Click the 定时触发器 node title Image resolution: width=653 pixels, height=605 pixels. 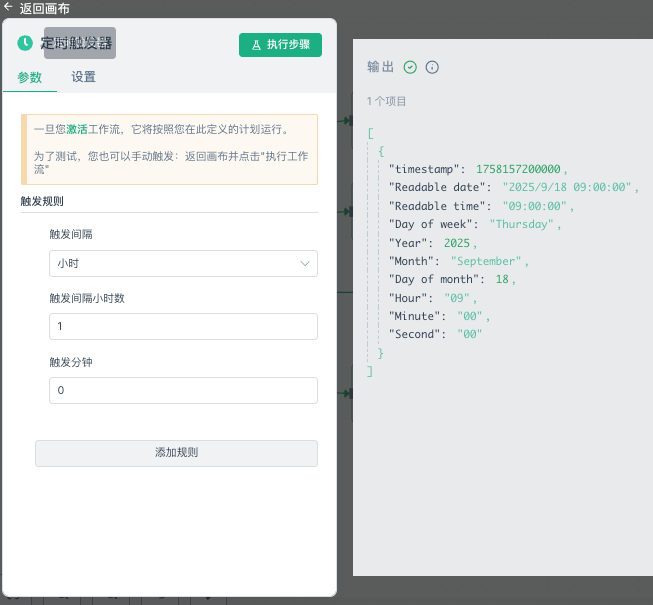79,44
